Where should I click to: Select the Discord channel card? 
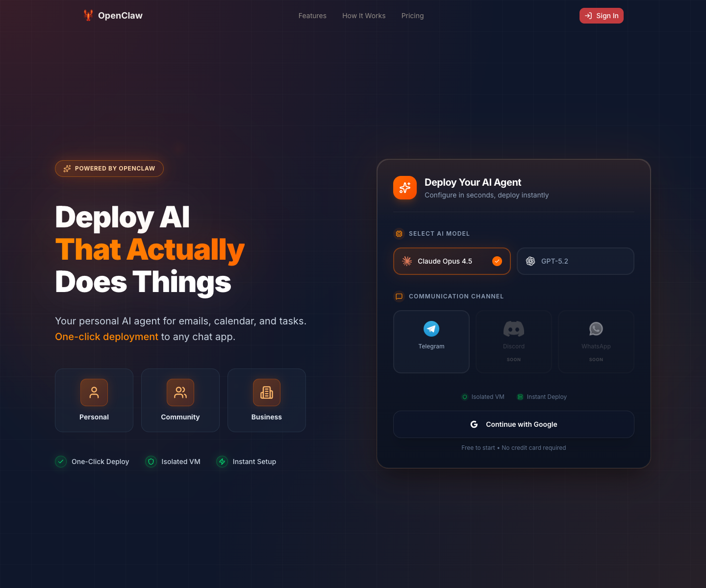click(514, 342)
